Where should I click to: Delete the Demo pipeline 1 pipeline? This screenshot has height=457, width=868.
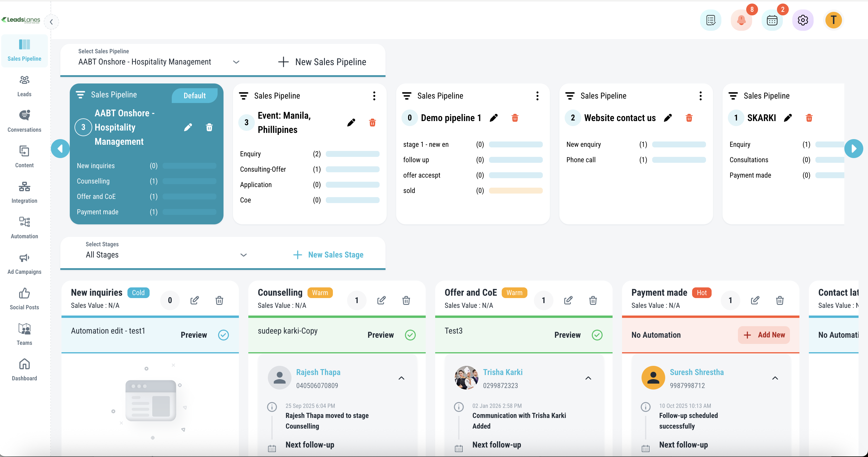coord(514,118)
